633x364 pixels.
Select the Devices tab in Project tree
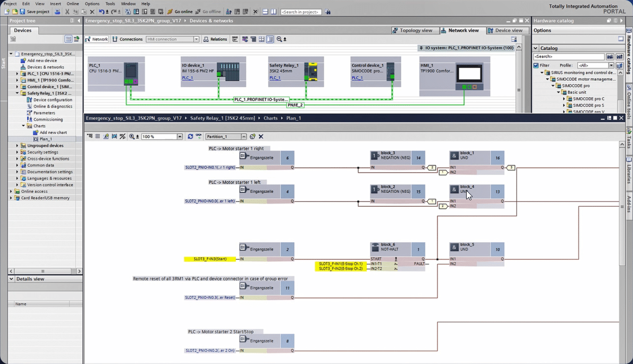pyautogui.click(x=23, y=30)
